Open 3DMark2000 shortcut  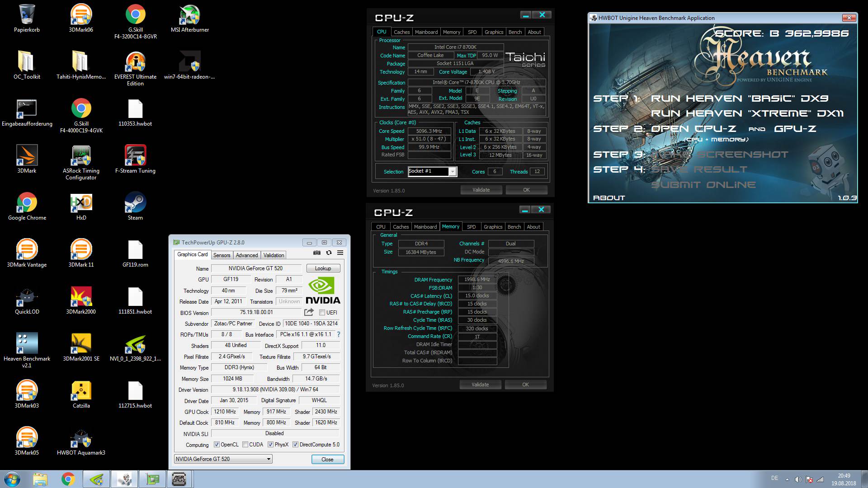coord(81,300)
